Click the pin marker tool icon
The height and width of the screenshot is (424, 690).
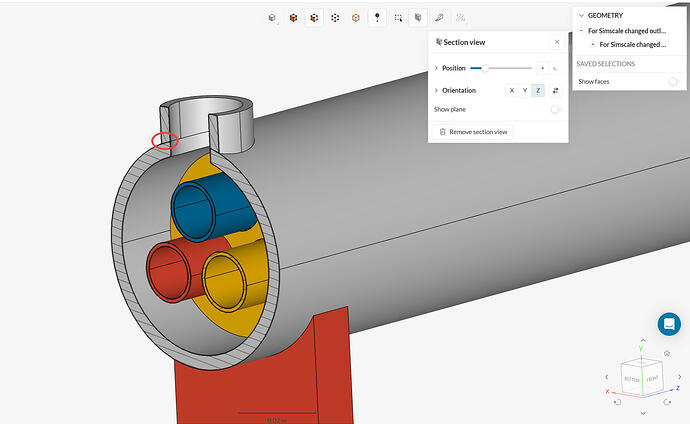[x=377, y=17]
